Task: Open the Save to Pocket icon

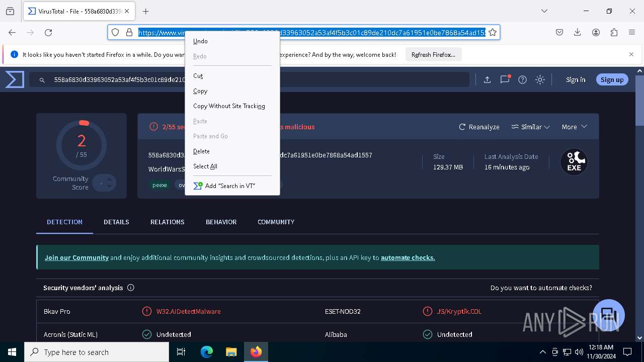Action: click(x=559, y=32)
